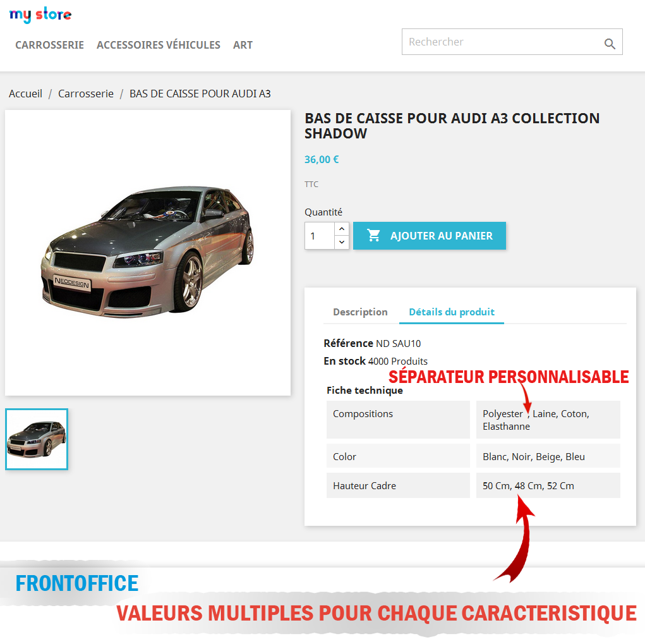Click the Compositions feature row
The image size is (645, 644).
473,419
